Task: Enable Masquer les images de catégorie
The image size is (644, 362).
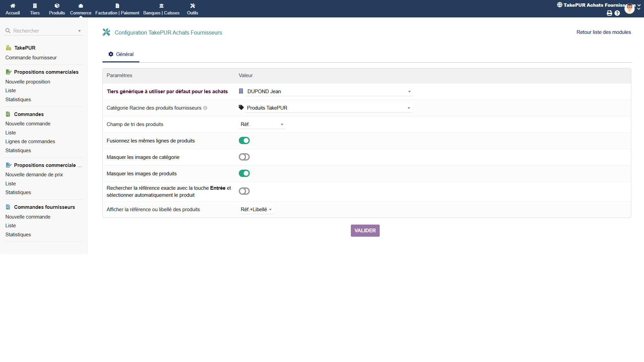Action: tap(244, 157)
